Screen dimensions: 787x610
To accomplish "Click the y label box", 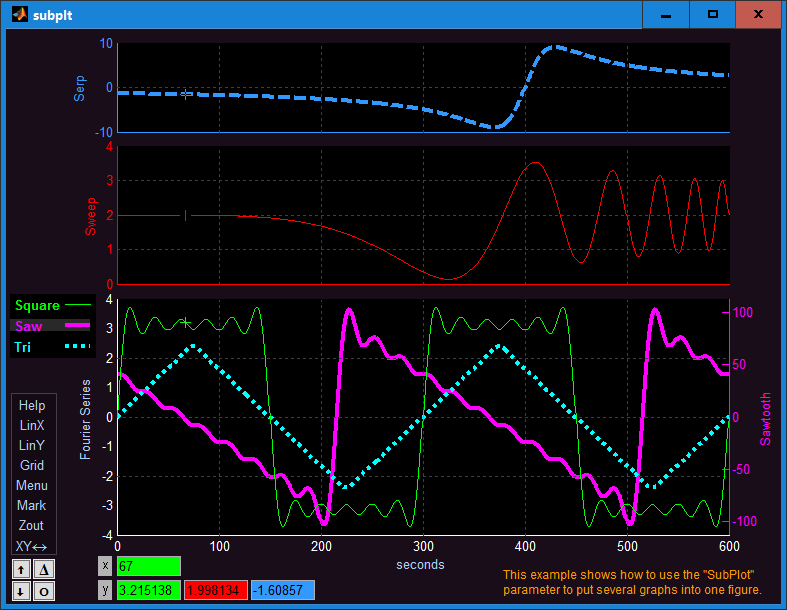I will coord(105,590).
